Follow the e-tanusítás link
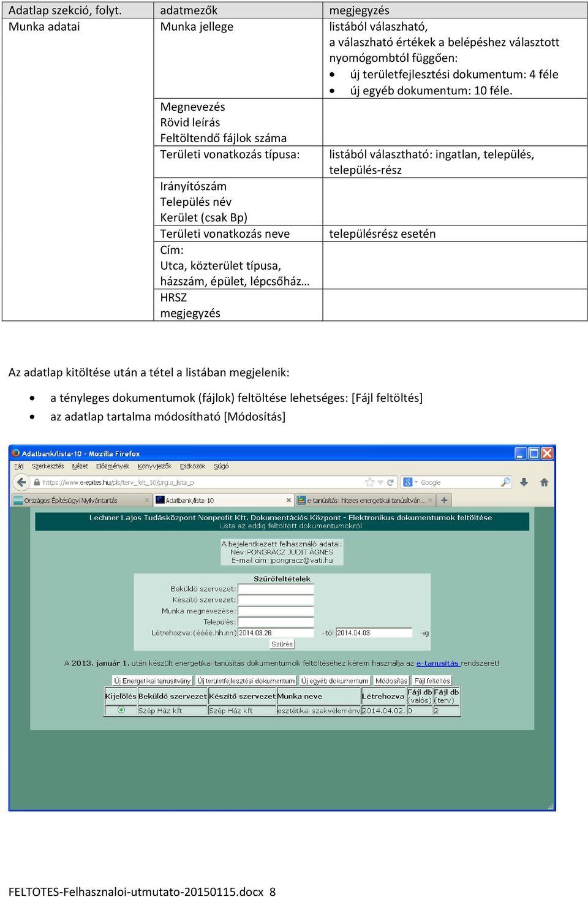588x897 pixels. coord(437,663)
